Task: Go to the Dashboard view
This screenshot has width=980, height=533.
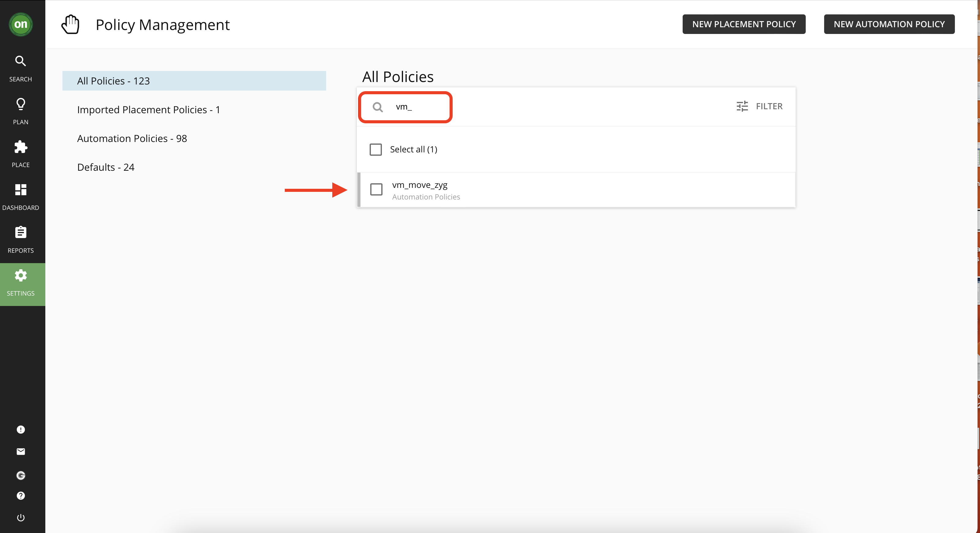Action: [21, 197]
